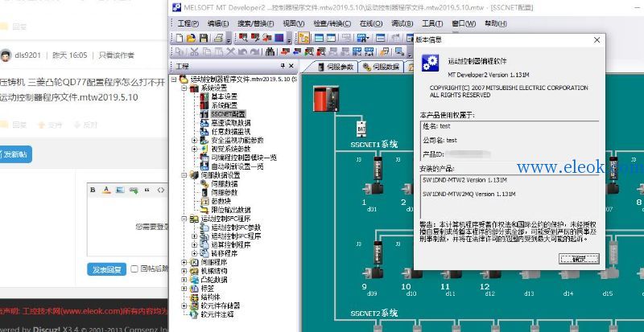Expand the 机械结构 tree node

(x=184, y=271)
